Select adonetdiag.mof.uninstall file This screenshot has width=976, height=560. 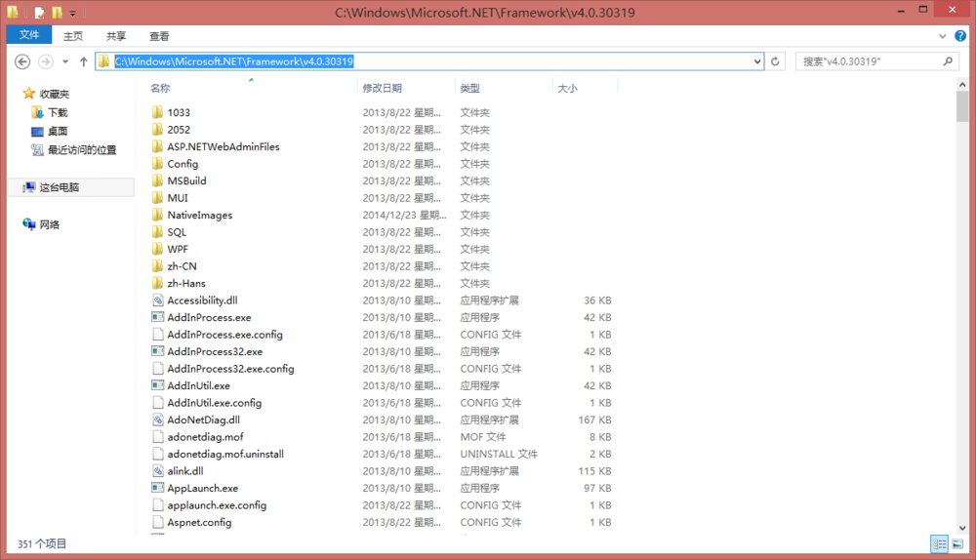225,455
